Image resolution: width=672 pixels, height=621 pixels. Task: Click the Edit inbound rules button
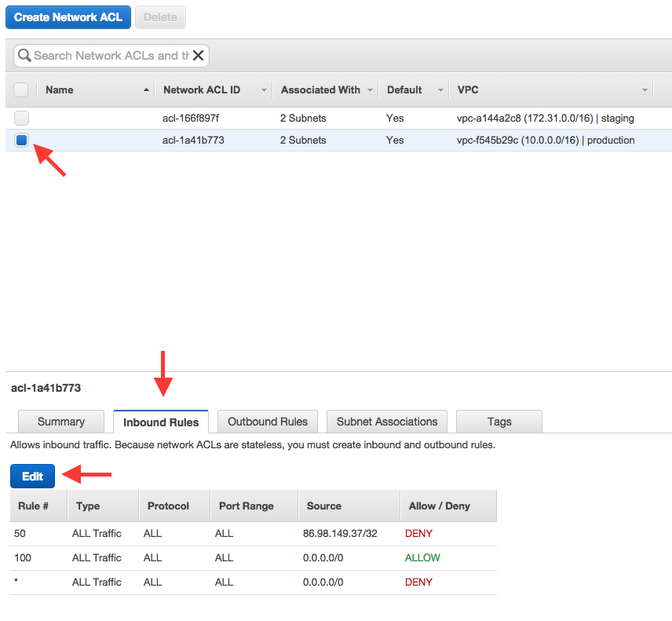point(32,476)
